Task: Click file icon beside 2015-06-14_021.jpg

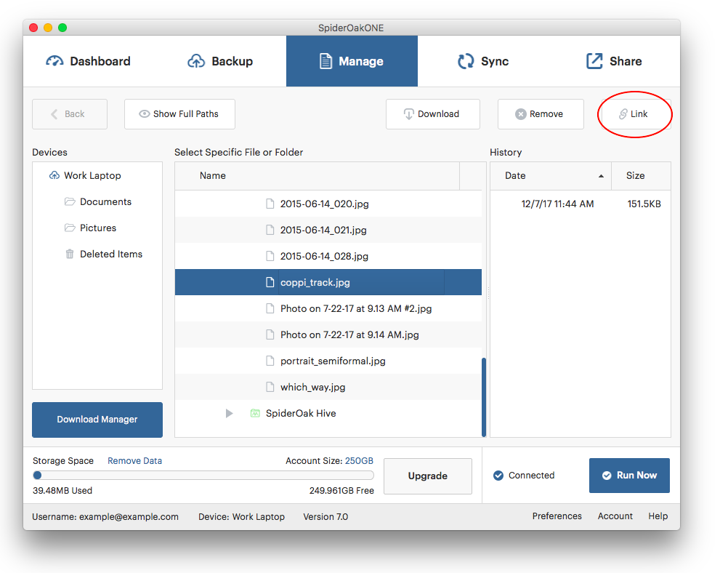Action: (270, 230)
